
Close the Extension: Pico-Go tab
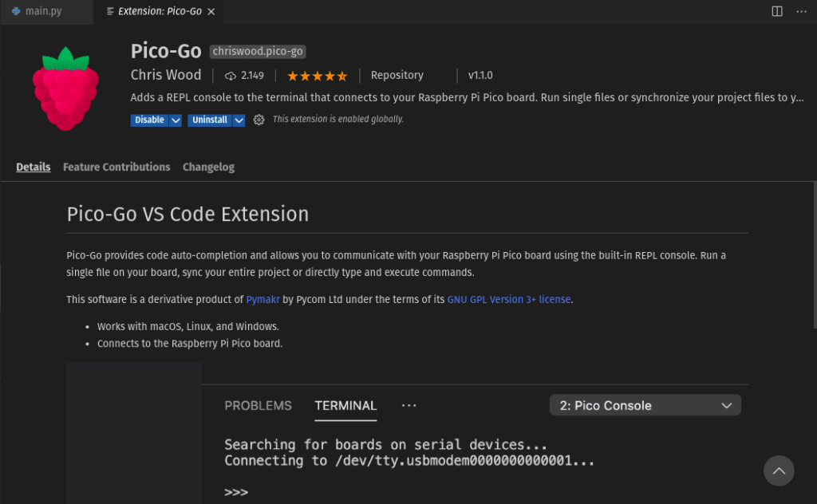(x=211, y=12)
